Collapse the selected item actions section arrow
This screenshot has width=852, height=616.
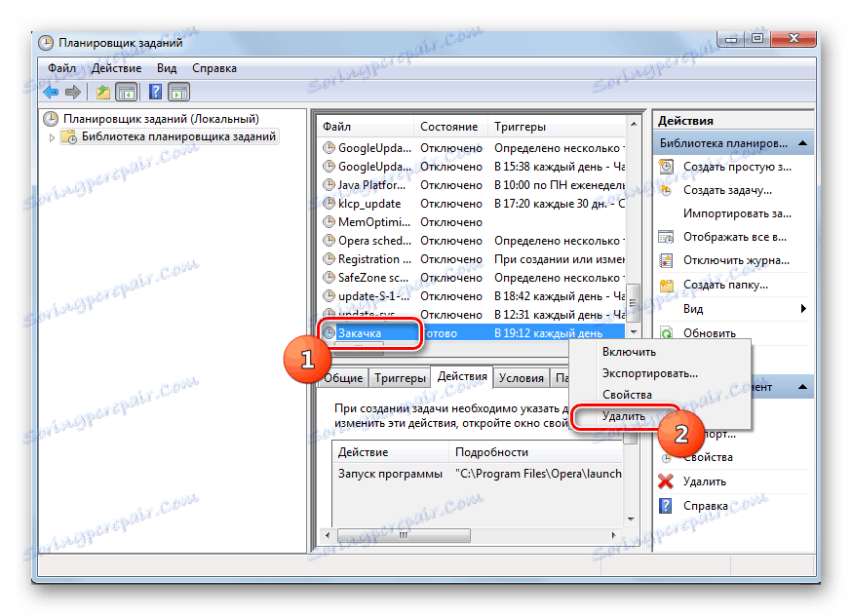pos(802,387)
